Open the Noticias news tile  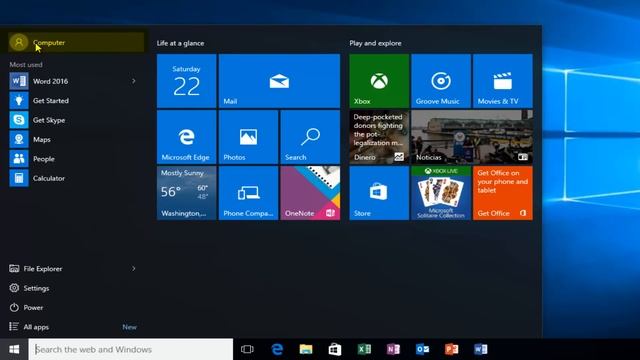(472, 137)
